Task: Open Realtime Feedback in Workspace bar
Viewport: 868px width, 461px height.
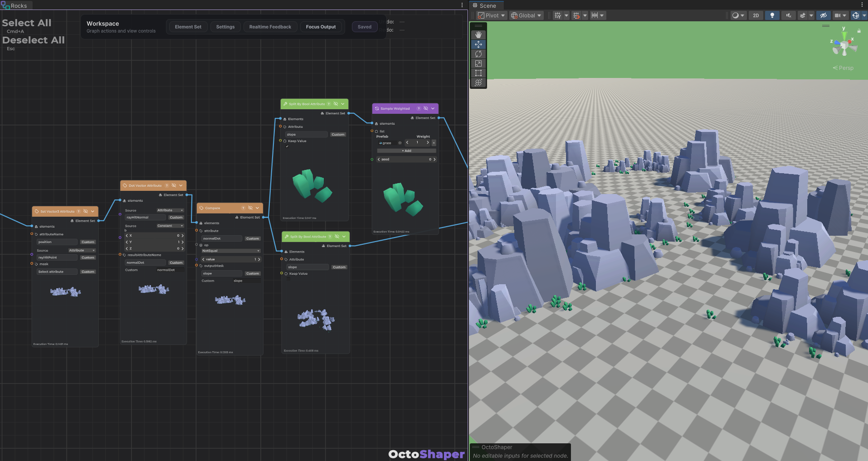Action: (x=270, y=27)
